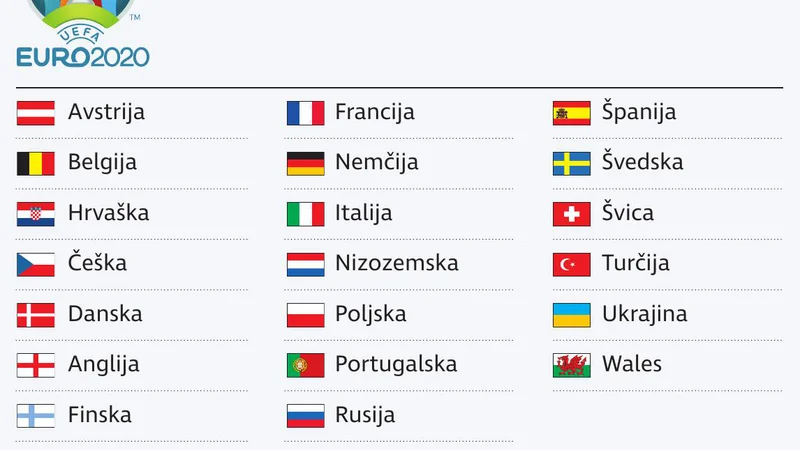Select the Swedish flag icon

click(571, 163)
